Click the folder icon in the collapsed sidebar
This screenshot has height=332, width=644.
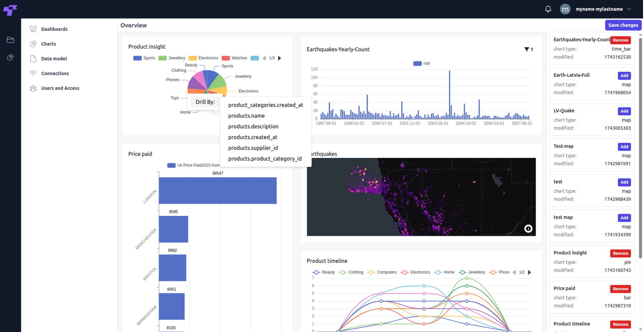(x=10, y=40)
